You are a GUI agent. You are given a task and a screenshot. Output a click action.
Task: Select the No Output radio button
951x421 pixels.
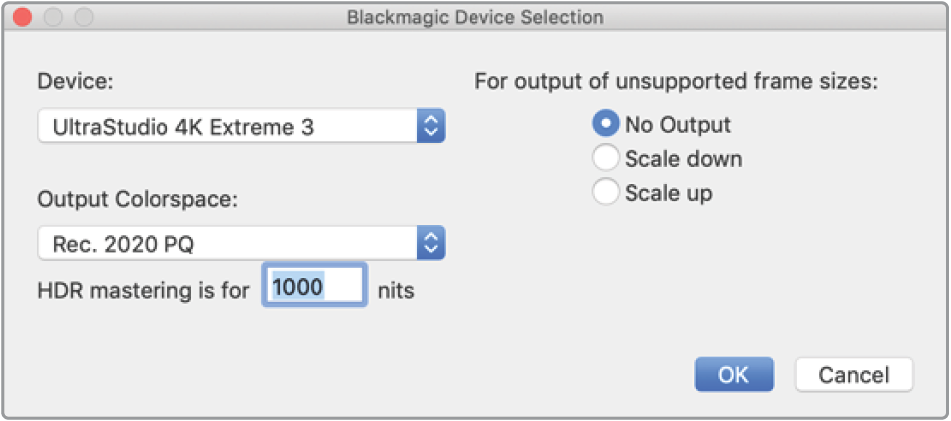[606, 125]
